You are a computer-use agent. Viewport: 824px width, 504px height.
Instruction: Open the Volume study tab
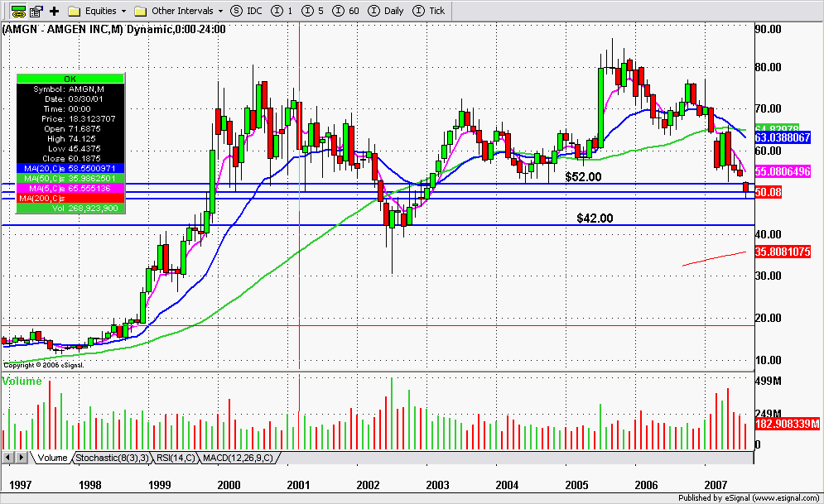tap(52, 458)
